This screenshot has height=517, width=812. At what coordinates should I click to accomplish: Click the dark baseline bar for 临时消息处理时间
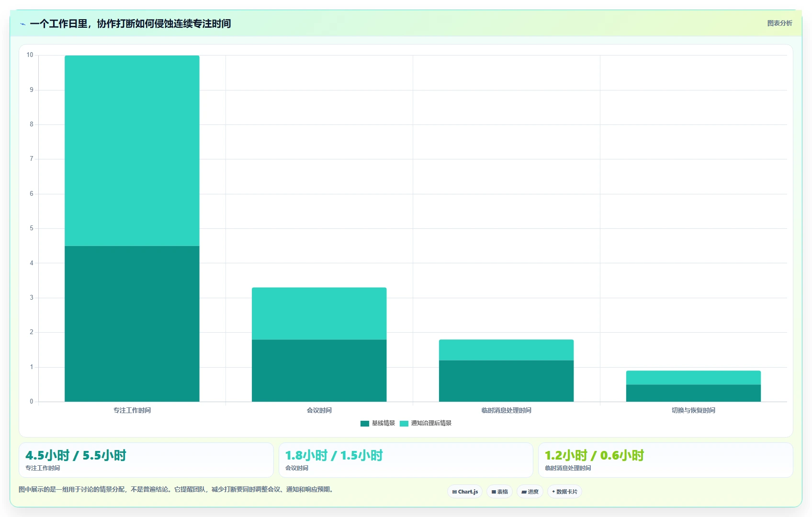pyautogui.click(x=507, y=381)
